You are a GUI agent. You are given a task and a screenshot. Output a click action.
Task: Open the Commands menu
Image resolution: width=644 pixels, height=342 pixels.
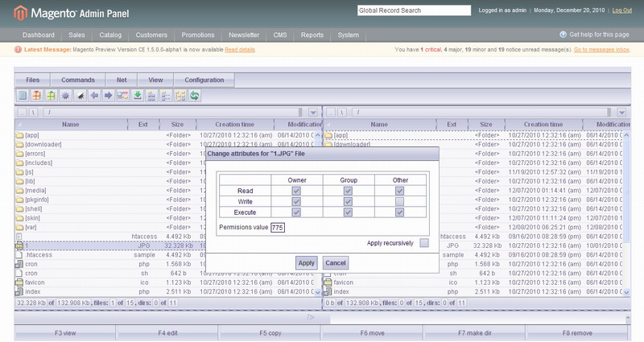78,80
